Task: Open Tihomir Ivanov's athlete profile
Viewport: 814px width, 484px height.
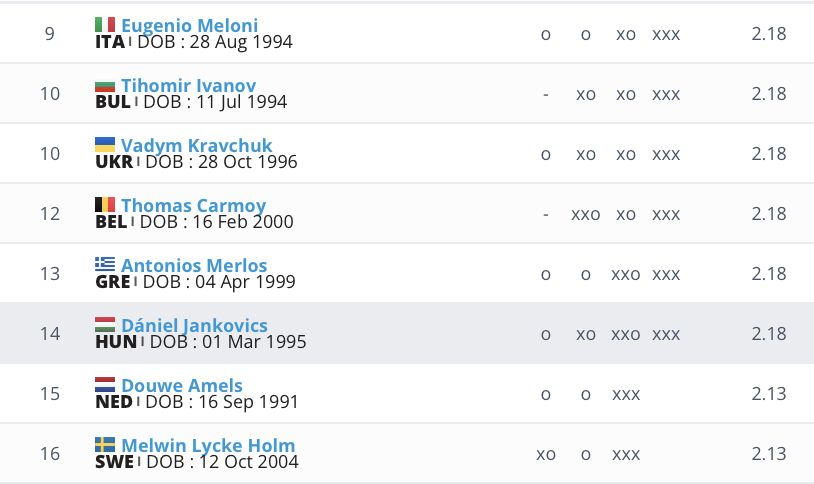Action: tap(188, 86)
